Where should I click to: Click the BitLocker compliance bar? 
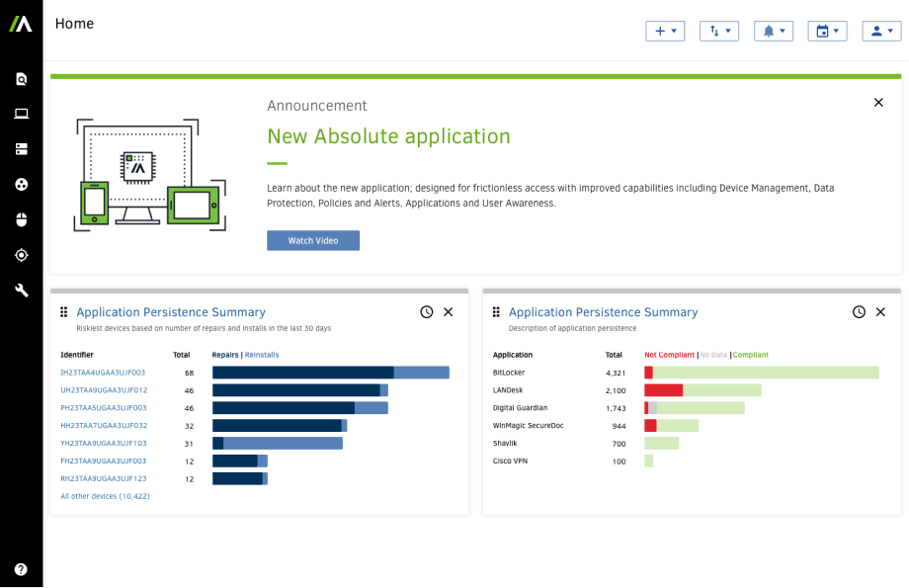[x=762, y=373]
